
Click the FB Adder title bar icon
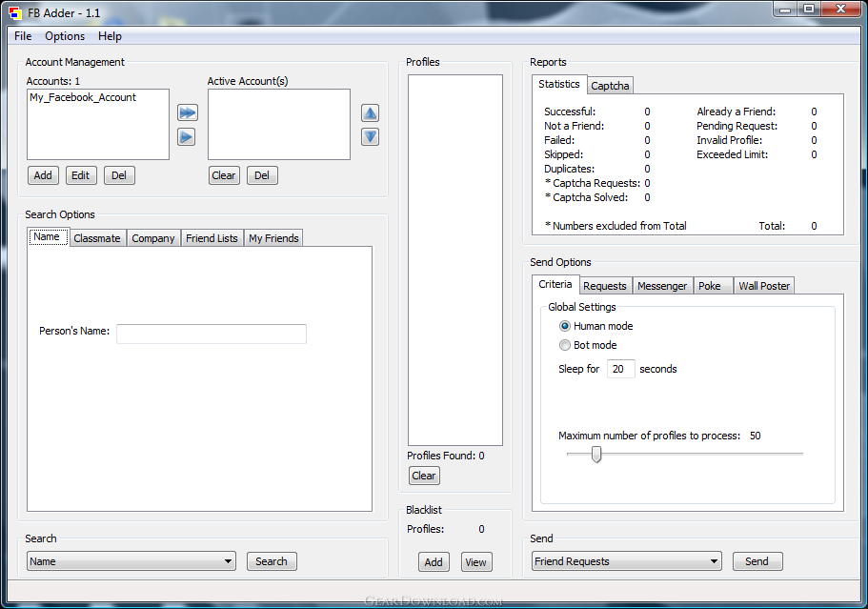[15, 11]
